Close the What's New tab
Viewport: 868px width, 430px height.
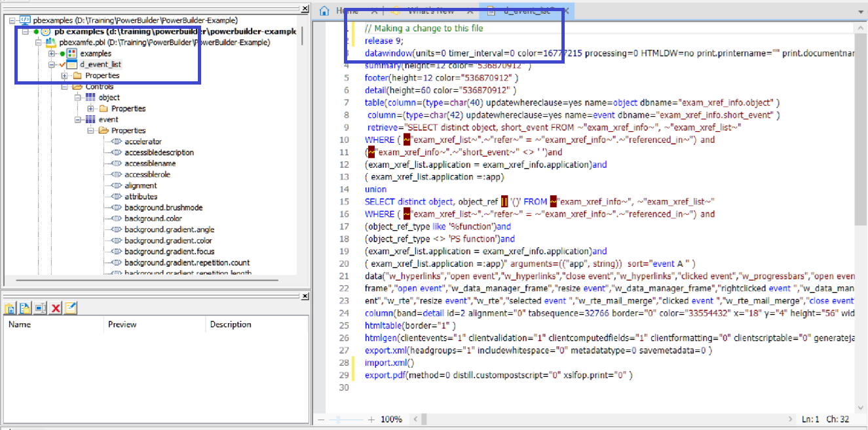click(470, 10)
